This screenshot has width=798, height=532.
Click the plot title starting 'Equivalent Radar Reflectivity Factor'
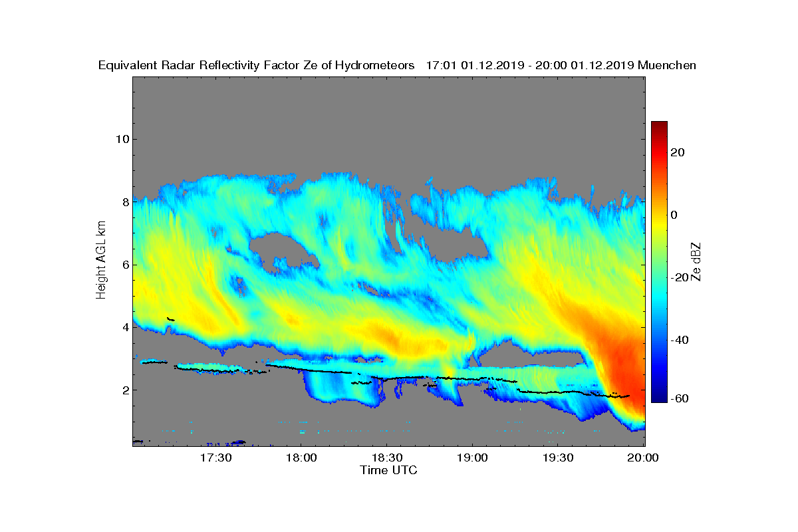pos(397,65)
